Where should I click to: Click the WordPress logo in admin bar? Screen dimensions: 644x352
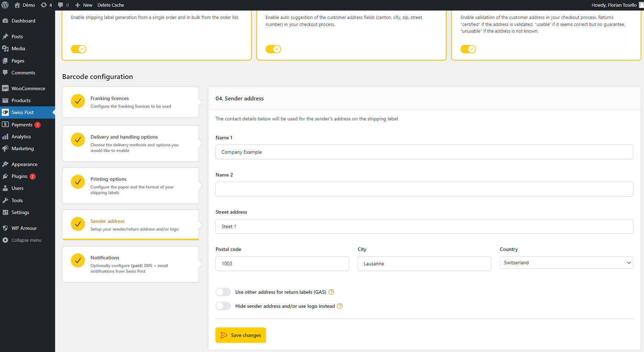pos(5,5)
